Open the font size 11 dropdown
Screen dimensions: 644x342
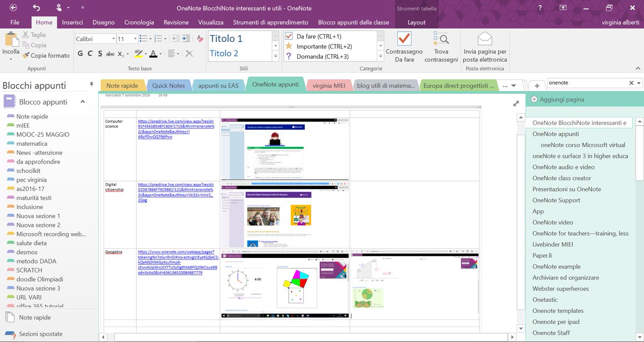coord(134,39)
